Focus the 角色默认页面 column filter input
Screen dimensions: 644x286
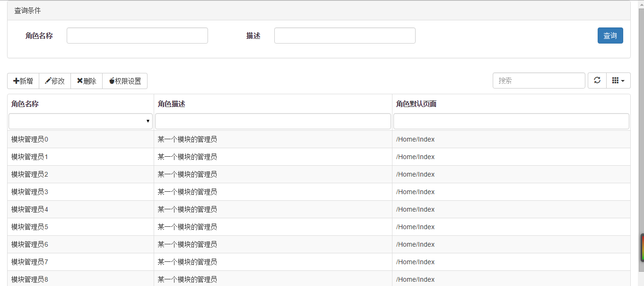(511, 121)
